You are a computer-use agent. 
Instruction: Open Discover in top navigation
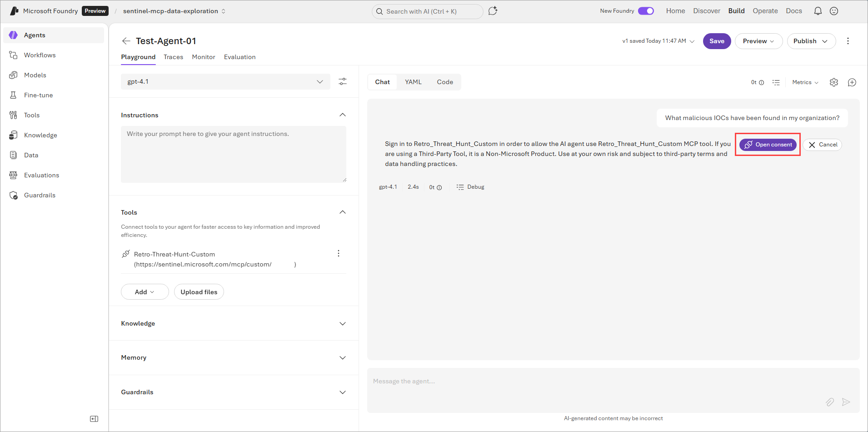(x=707, y=11)
